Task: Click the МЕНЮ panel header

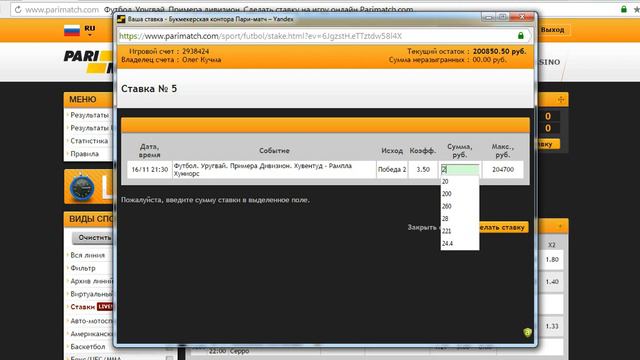Action: click(88, 100)
